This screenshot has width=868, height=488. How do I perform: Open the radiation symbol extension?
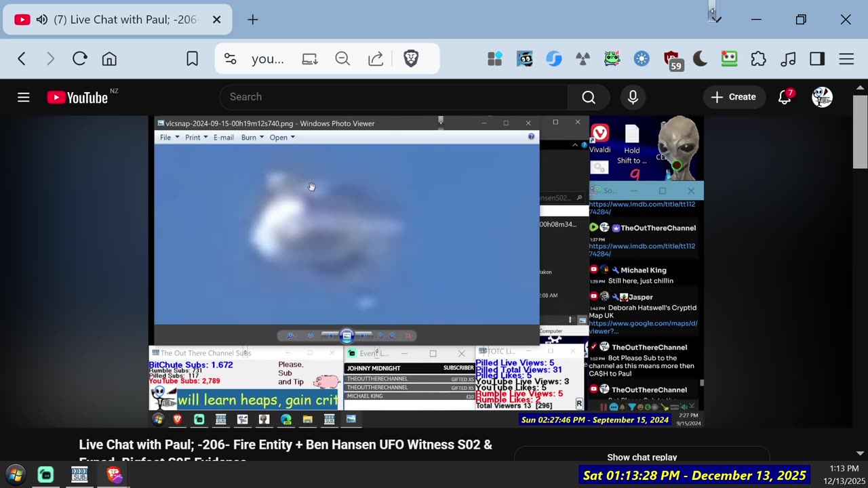click(583, 59)
